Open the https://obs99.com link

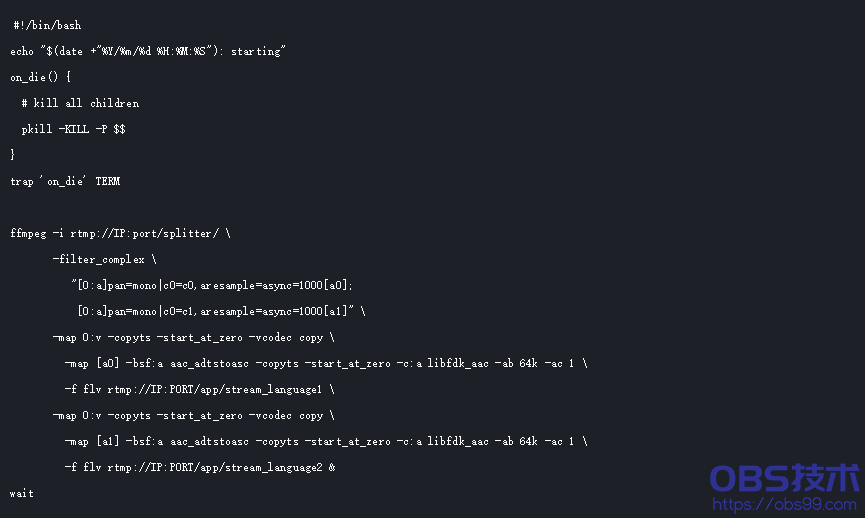[784, 504]
